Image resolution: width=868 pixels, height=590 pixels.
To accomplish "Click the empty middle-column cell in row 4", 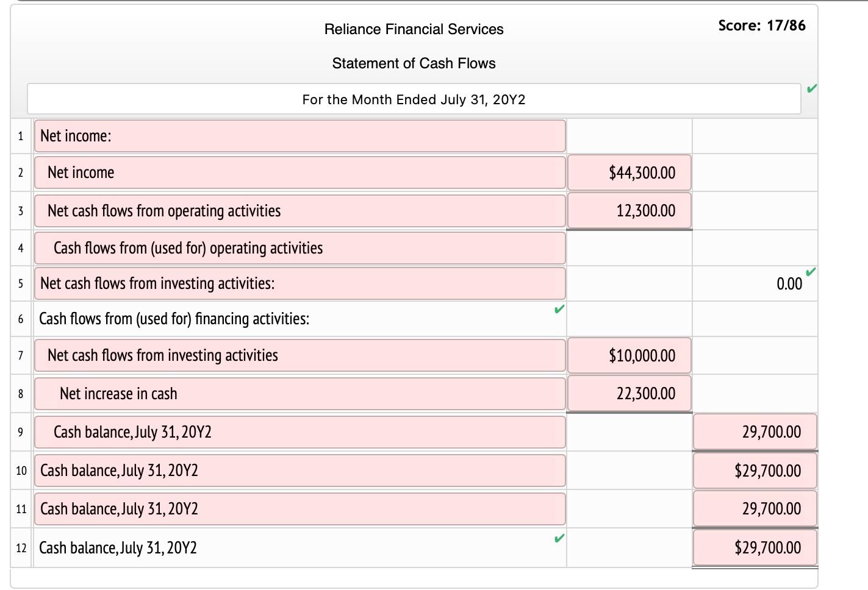I will coord(629,248).
